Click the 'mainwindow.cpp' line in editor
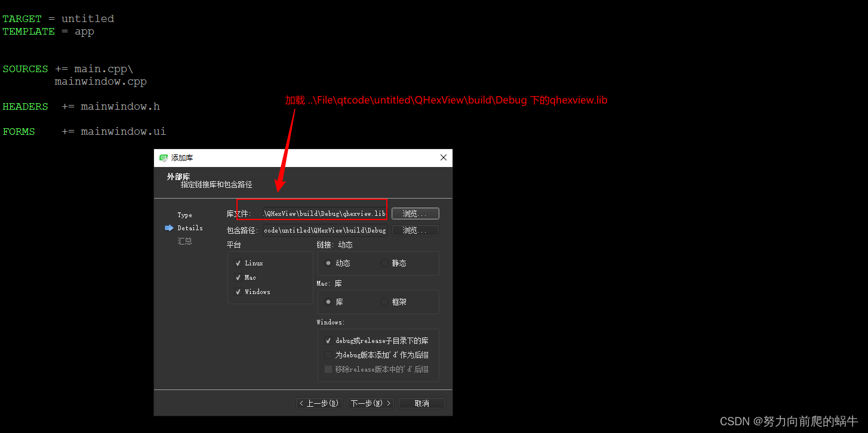This screenshot has height=433, width=868. pos(100,81)
